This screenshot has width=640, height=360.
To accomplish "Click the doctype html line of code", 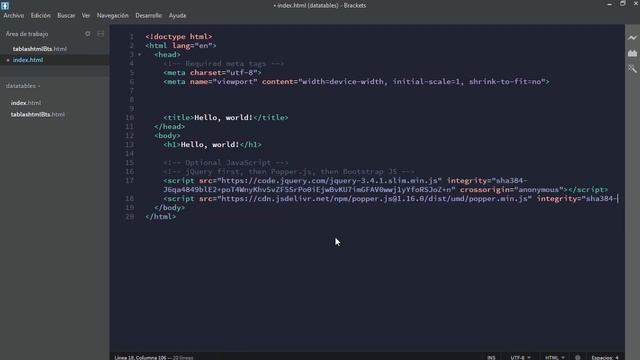I will tap(179, 37).
